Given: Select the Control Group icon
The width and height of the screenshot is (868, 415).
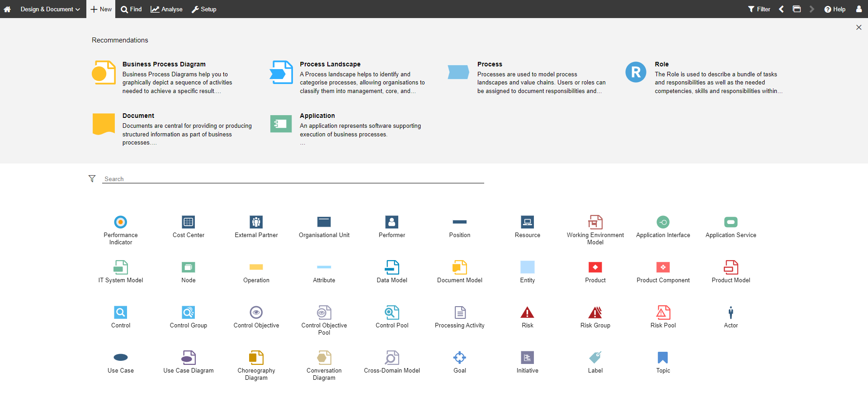Looking at the screenshot, I should click(x=189, y=312).
